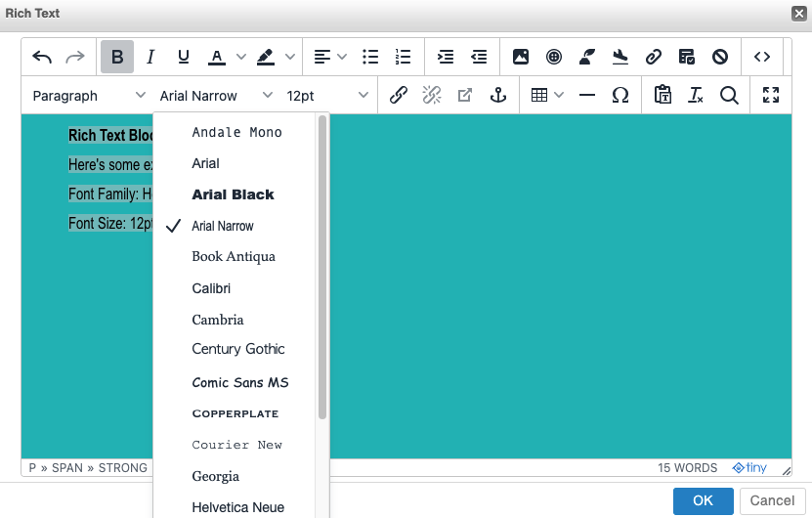812x518 pixels.
Task: Open special characters omega icon
Action: 620,96
